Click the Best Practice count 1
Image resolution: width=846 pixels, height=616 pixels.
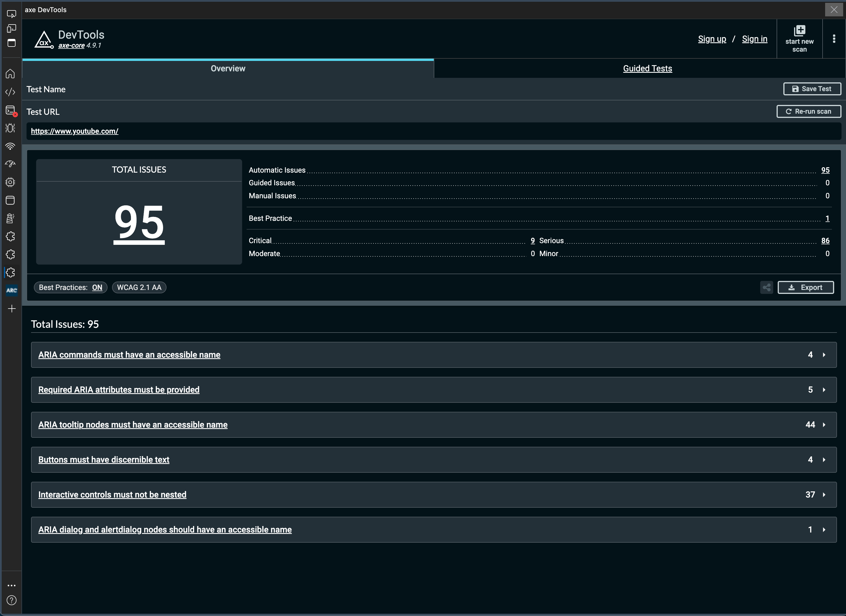[827, 219]
